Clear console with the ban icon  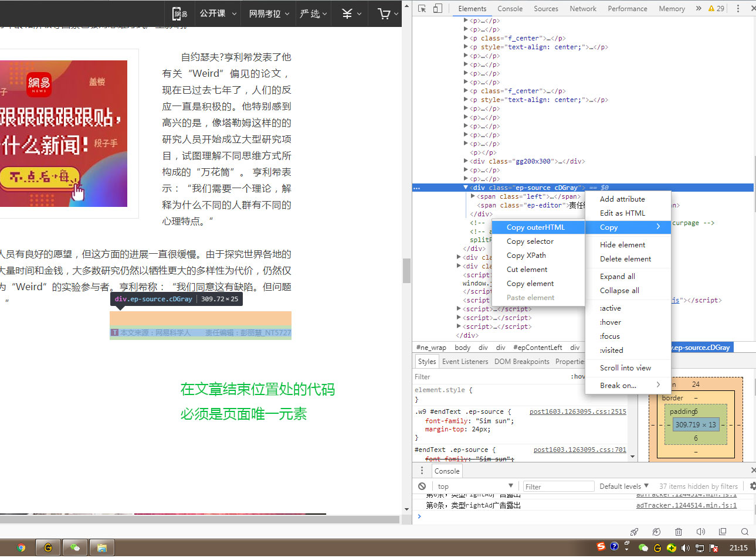[422, 486]
